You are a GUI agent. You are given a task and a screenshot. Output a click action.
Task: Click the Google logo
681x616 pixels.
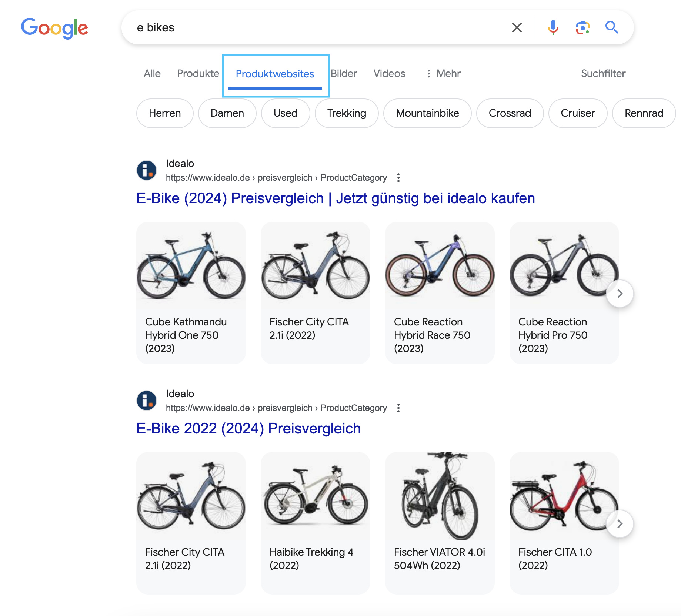pos(54,28)
